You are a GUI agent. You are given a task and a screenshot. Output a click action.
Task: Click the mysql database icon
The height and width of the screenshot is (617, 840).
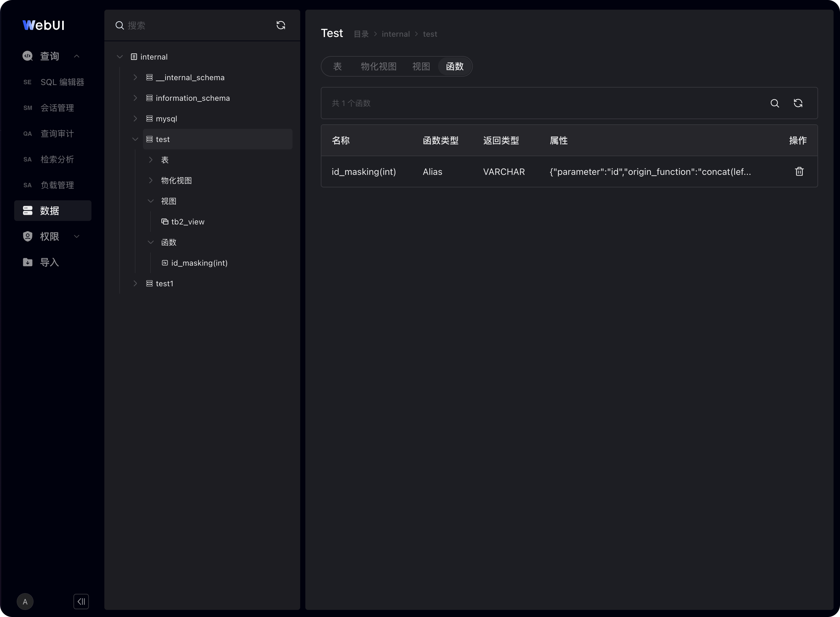point(149,119)
